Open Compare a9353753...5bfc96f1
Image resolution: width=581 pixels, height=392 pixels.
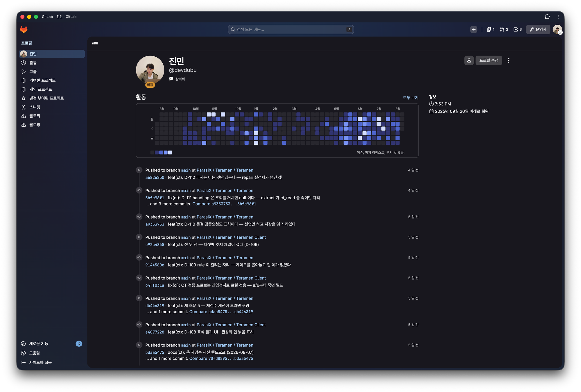224,204
